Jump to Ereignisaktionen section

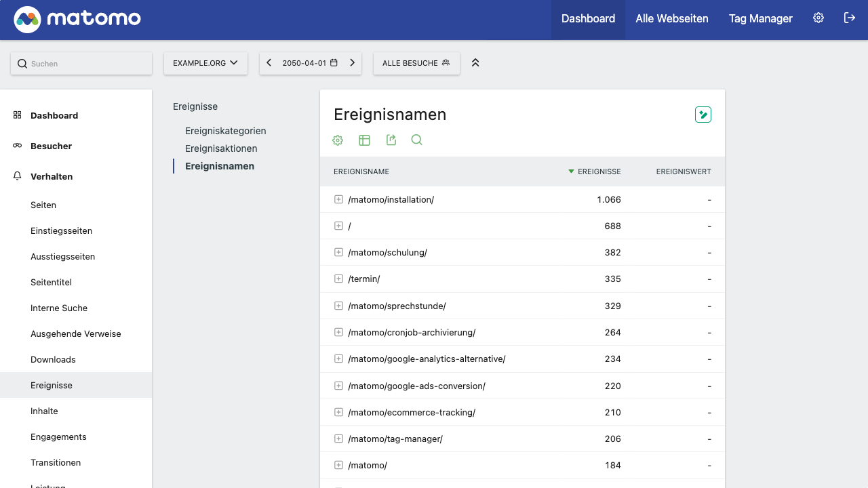click(221, 148)
